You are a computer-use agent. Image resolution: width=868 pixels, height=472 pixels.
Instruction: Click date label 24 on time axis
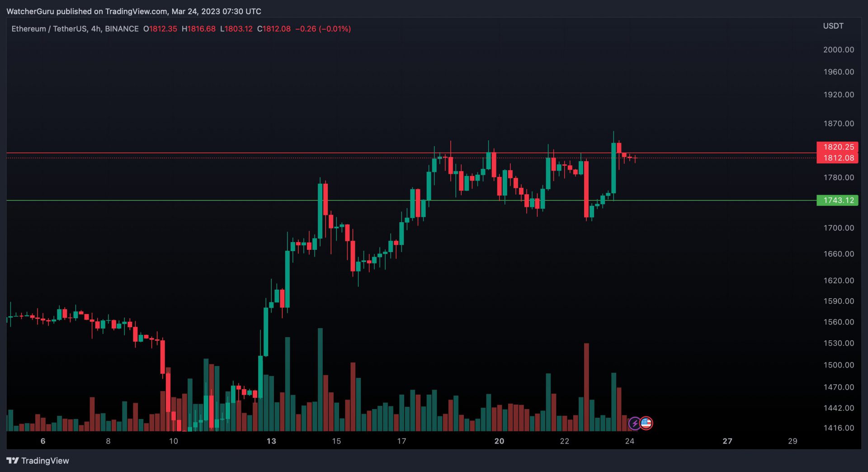click(x=630, y=441)
